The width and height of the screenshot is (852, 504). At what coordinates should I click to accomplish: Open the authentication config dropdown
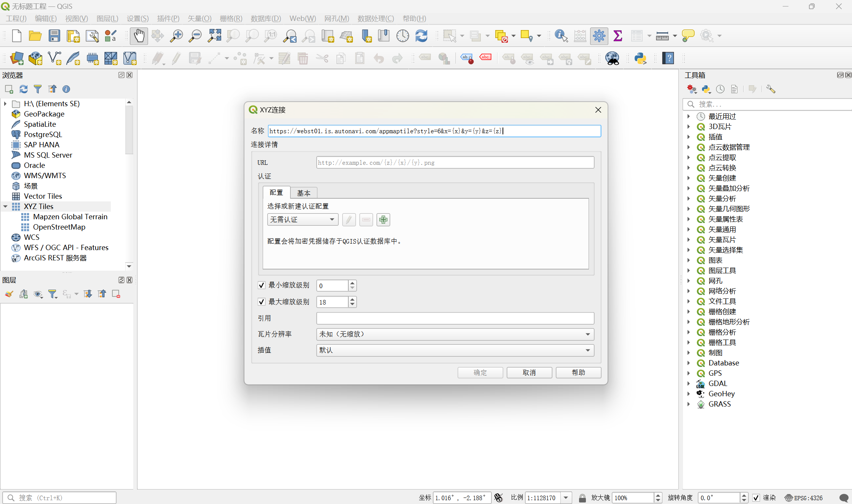point(303,220)
